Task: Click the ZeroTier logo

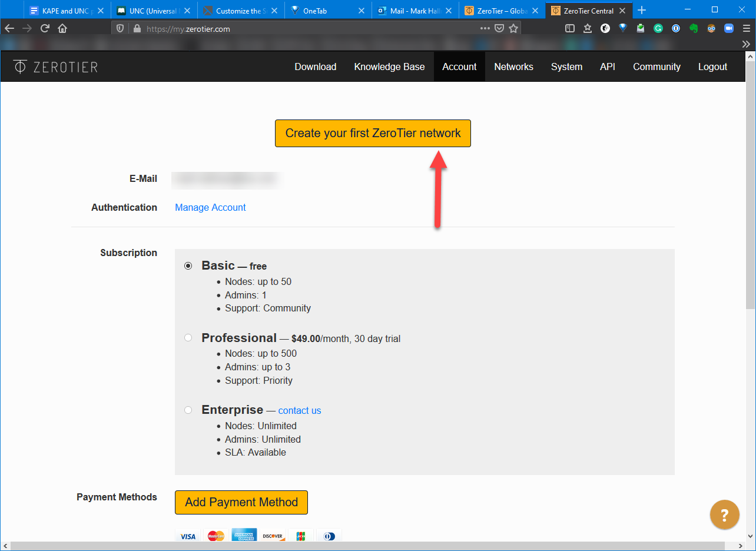Action: pyautogui.click(x=55, y=67)
